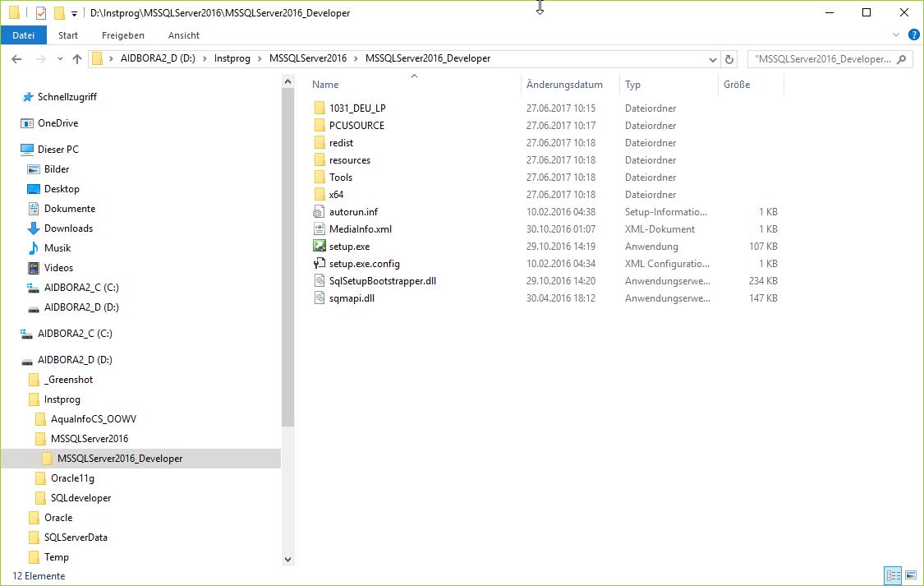Switch to details view layout icon
This screenshot has width=924, height=586.
[894, 574]
